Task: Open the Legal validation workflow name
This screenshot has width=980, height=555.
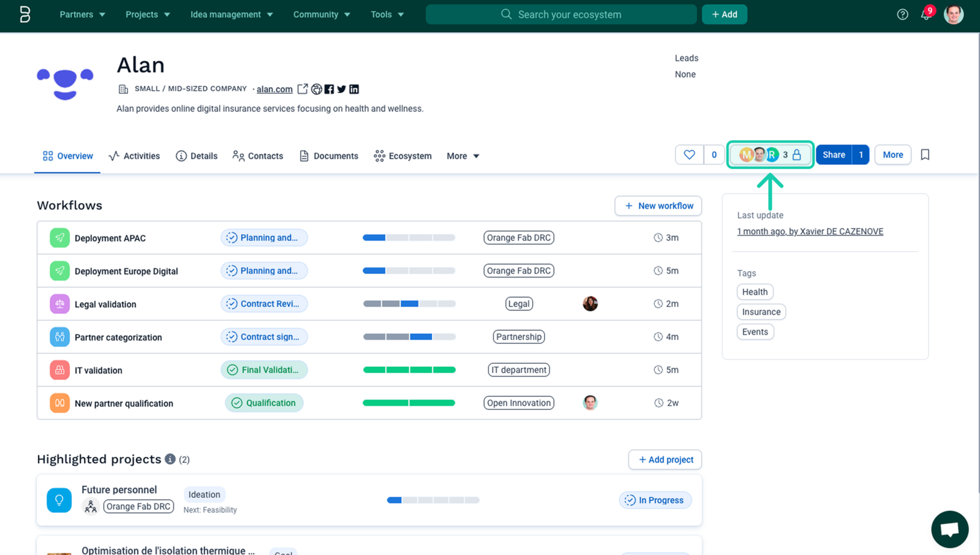Action: 105,304
